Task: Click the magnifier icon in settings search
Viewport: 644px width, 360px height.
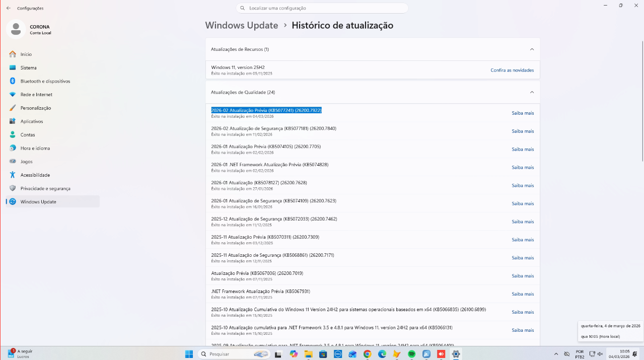Action: 243,8
